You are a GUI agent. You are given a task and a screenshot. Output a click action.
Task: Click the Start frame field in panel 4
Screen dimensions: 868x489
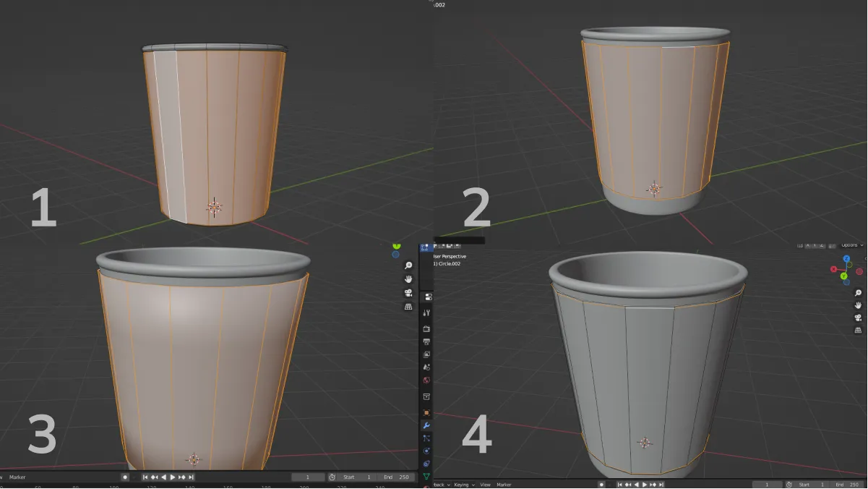[811, 485]
